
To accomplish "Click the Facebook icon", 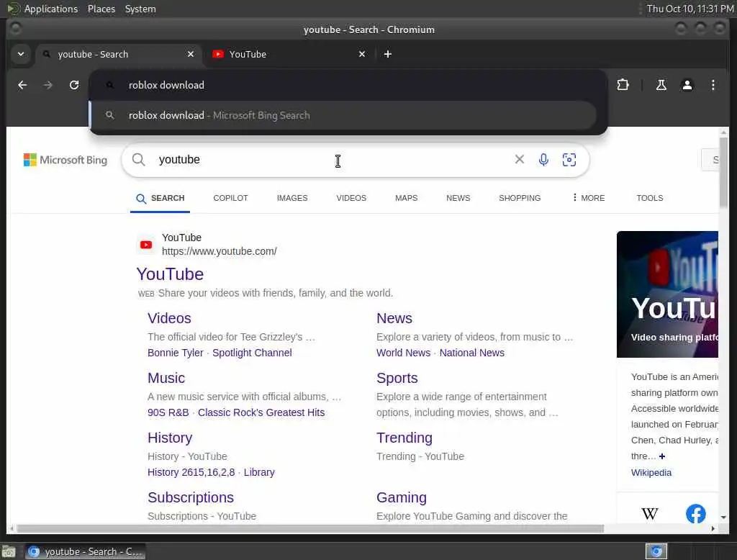I will click(x=696, y=513).
